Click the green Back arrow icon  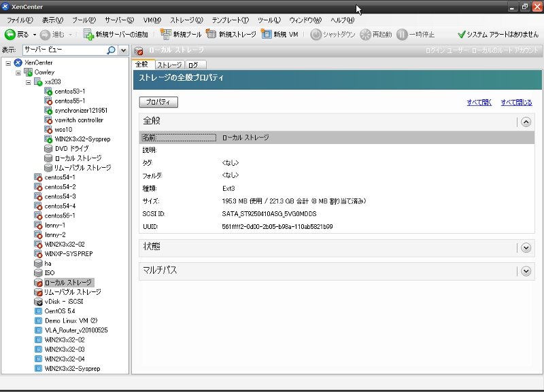tap(10, 35)
